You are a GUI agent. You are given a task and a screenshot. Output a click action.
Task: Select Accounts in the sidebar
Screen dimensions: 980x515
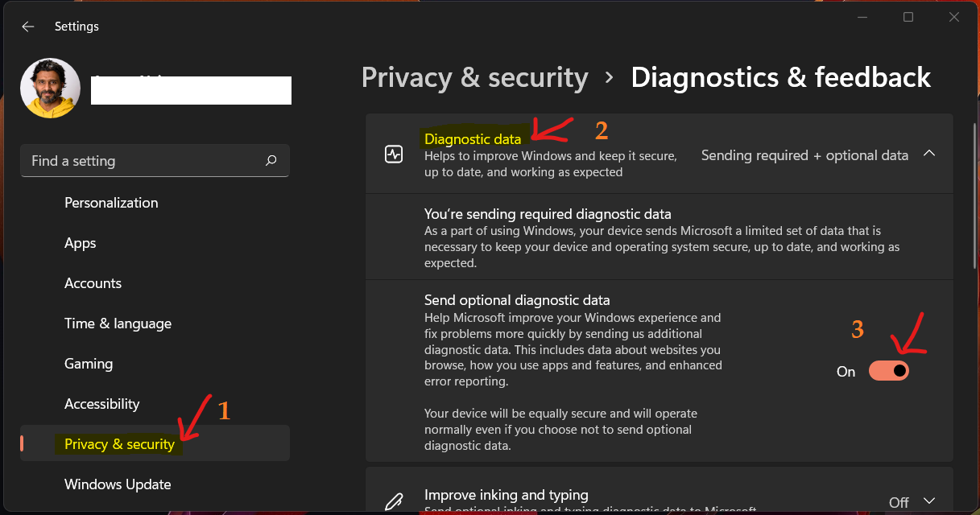pyautogui.click(x=93, y=282)
